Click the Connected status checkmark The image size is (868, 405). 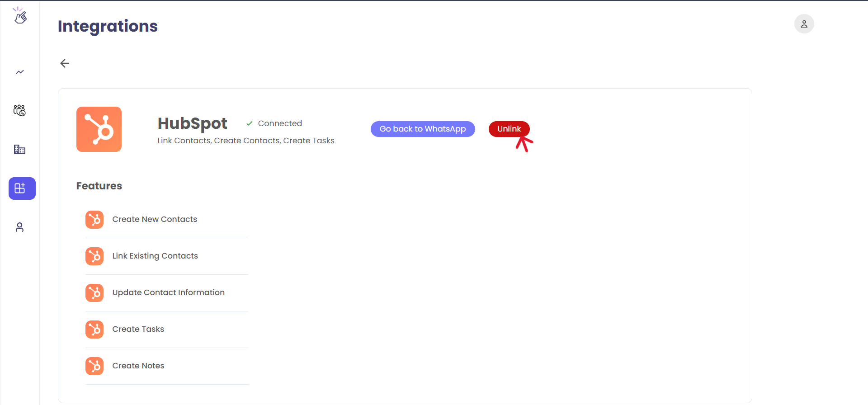[249, 123]
